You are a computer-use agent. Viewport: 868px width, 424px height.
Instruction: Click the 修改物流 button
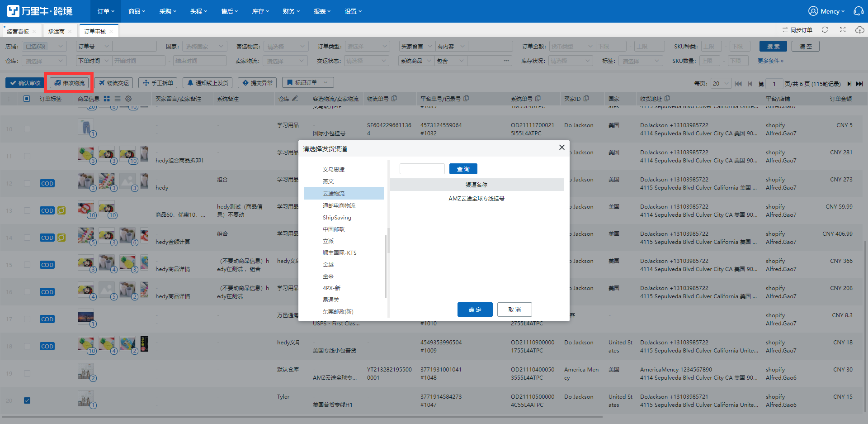(x=70, y=83)
